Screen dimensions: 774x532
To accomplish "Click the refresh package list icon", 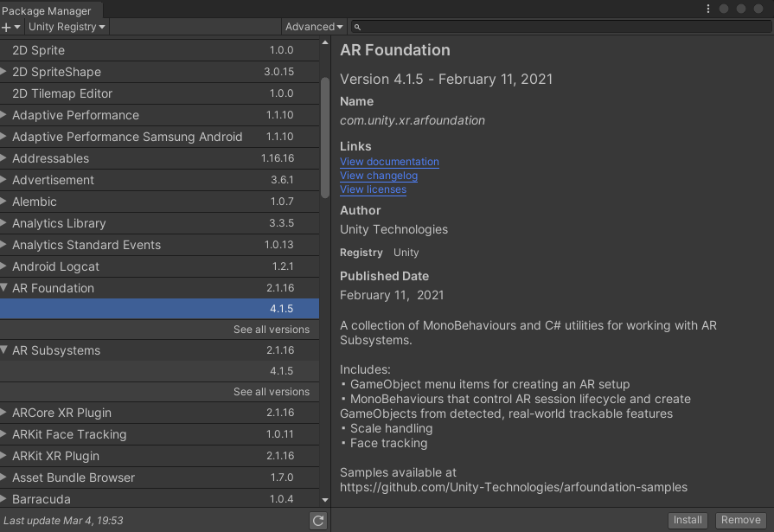I will (x=318, y=520).
